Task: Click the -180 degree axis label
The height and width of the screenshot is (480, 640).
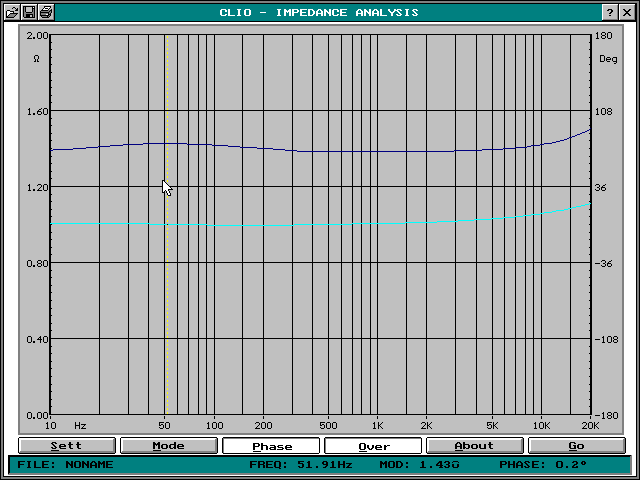Action: pyautogui.click(x=607, y=416)
